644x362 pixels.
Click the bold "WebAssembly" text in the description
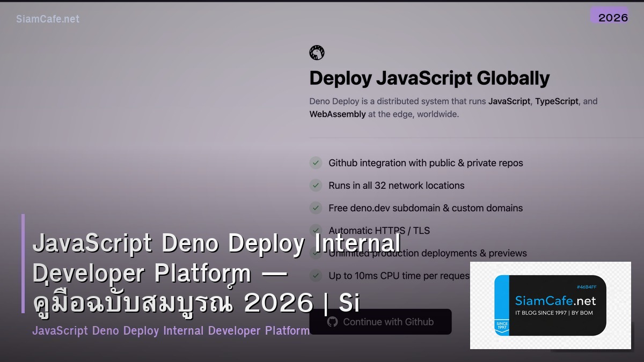[x=338, y=114]
